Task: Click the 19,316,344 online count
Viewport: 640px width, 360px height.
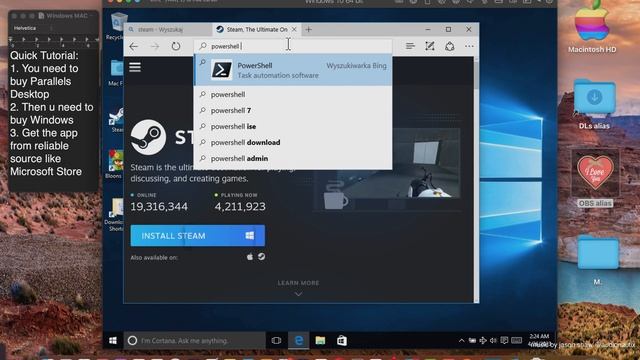Action: click(159, 207)
